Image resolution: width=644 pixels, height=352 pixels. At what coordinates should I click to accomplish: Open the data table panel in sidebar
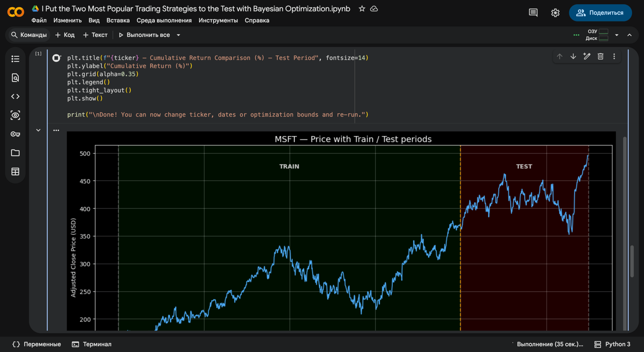[x=15, y=172]
